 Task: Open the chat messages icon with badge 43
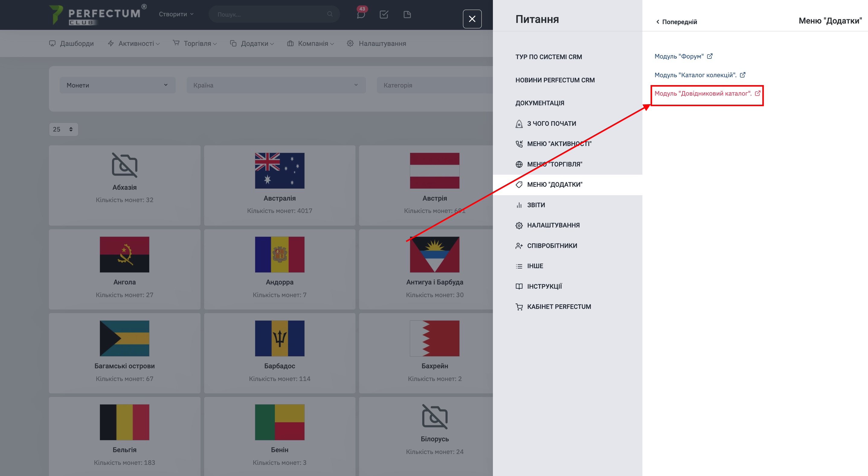click(x=361, y=14)
